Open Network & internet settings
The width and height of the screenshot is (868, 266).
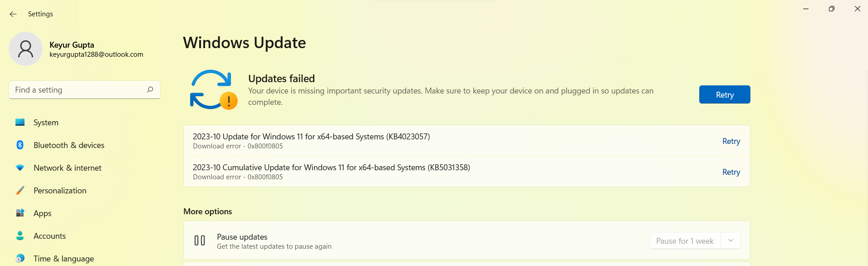pyautogui.click(x=67, y=168)
